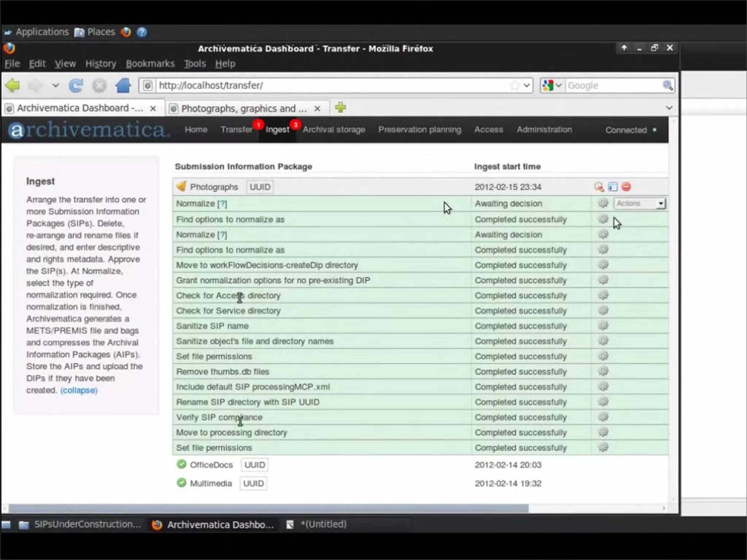This screenshot has height=560, width=747.
Task: Expand the URL bar history dropdown
Action: (526, 86)
